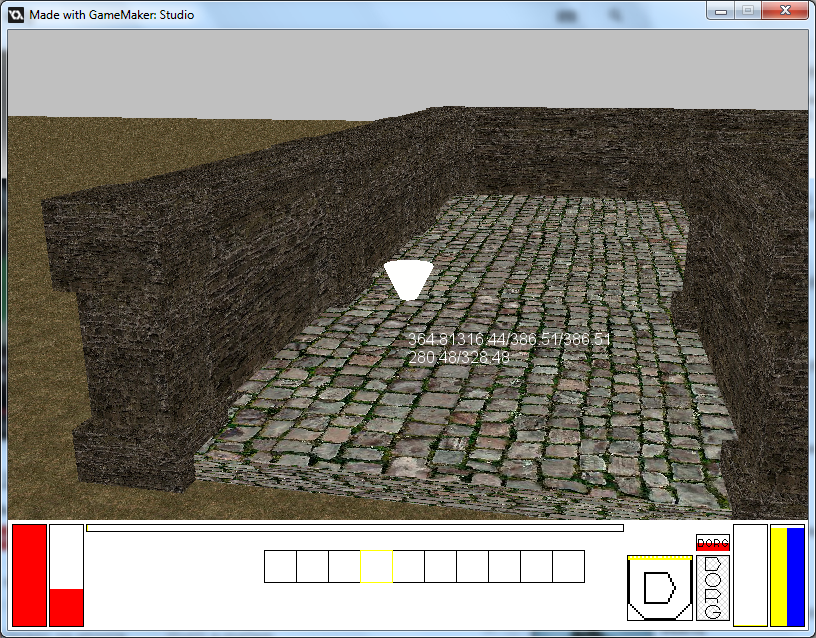Image resolution: width=816 pixels, height=638 pixels.
Task: Click the large D shield emblem icon
Action: point(659,588)
